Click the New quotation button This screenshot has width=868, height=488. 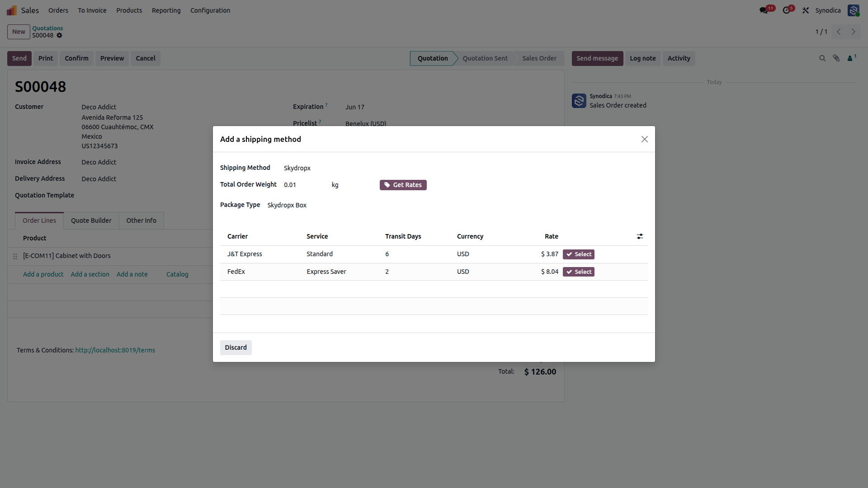pyautogui.click(x=19, y=32)
